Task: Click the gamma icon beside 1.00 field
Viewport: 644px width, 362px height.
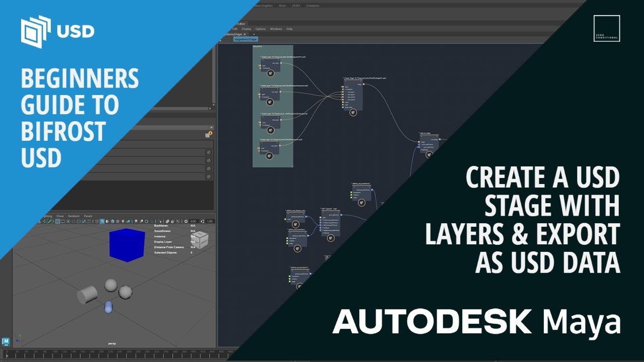Action: coord(202,221)
